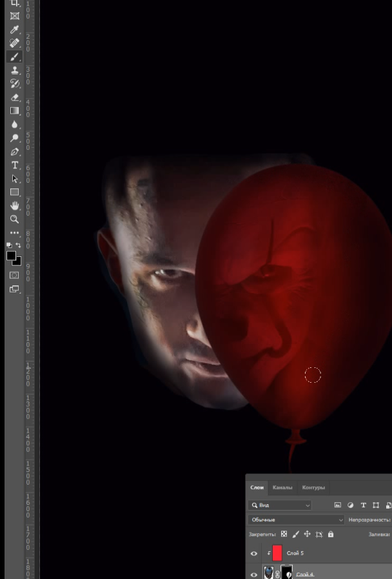Lock layer position
Image resolution: width=392 pixels, height=579 pixels.
tap(307, 534)
